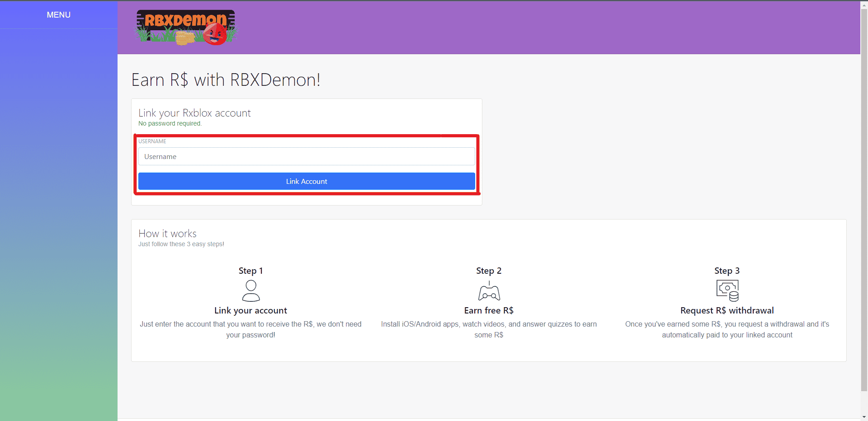This screenshot has width=868, height=421.
Task: Click the Link Account button
Action: [307, 181]
